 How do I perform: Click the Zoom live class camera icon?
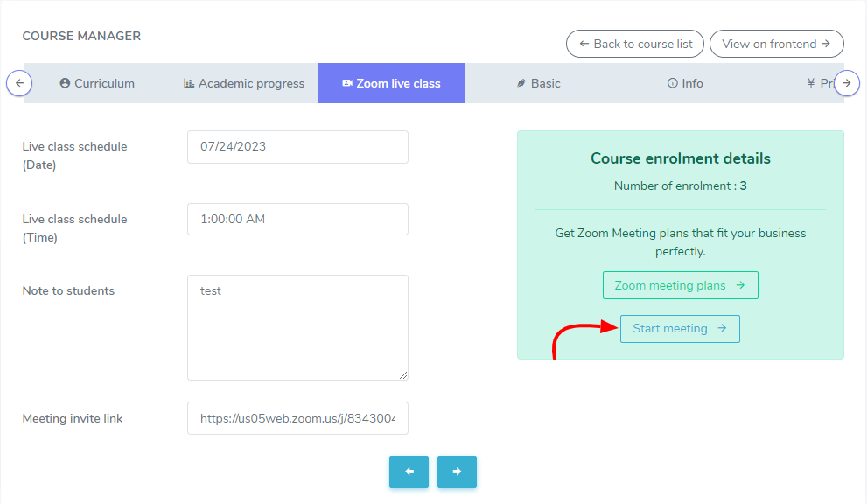click(x=347, y=83)
